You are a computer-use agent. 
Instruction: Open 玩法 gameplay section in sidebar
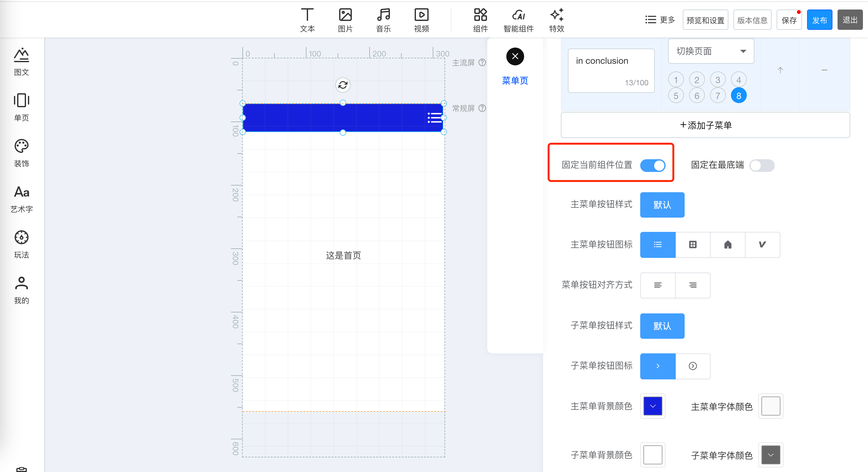(21, 245)
